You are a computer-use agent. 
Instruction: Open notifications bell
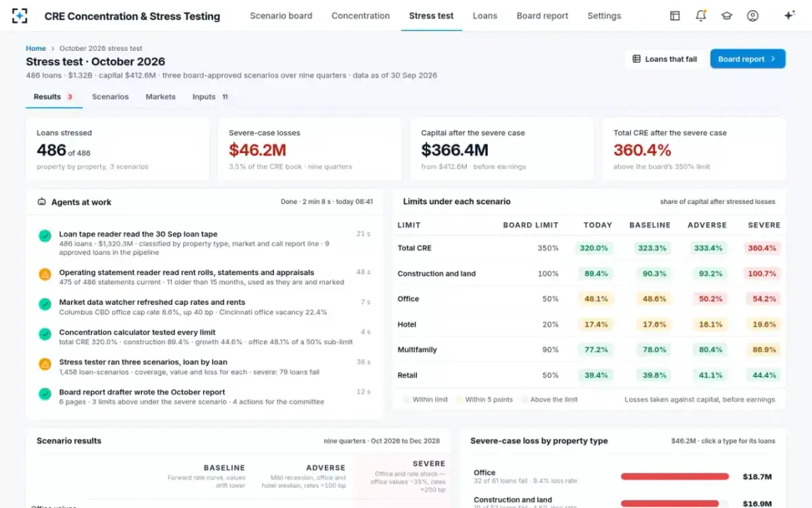coord(701,16)
